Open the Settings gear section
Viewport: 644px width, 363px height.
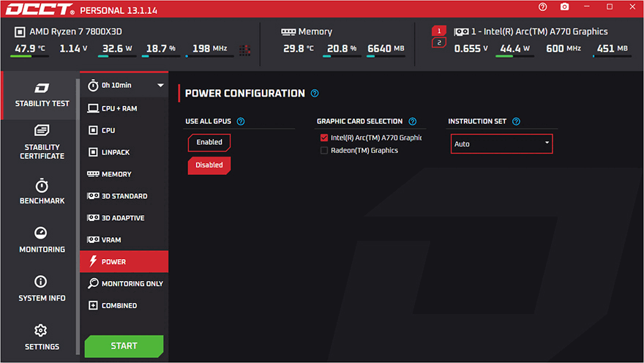[42, 337]
